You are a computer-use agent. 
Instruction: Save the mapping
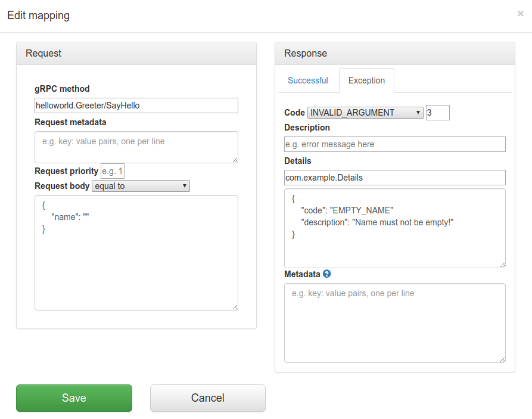74,398
